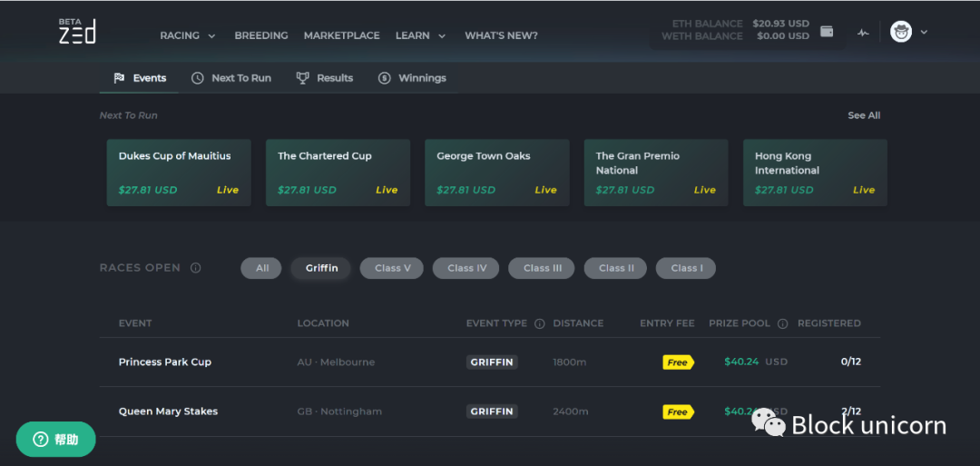
Task: Click the Events flag icon
Action: [x=119, y=78]
